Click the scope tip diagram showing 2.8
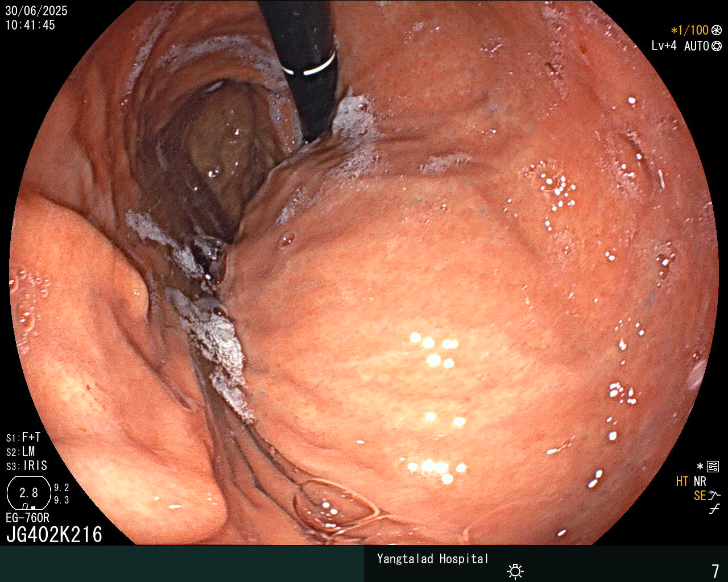This screenshot has height=582, width=728. tap(28, 493)
